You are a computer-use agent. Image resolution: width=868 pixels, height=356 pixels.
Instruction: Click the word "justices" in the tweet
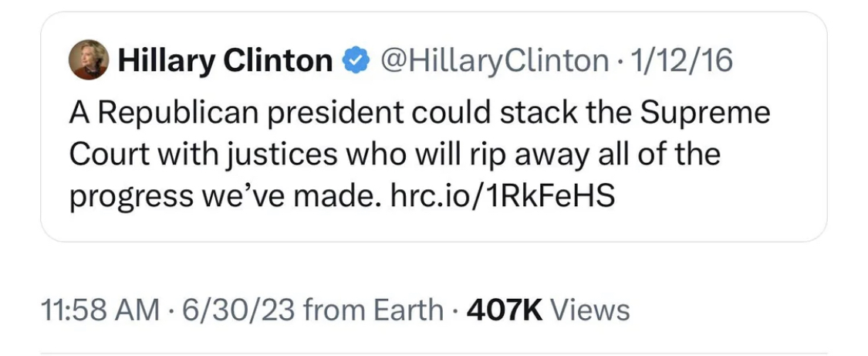pyautogui.click(x=276, y=154)
